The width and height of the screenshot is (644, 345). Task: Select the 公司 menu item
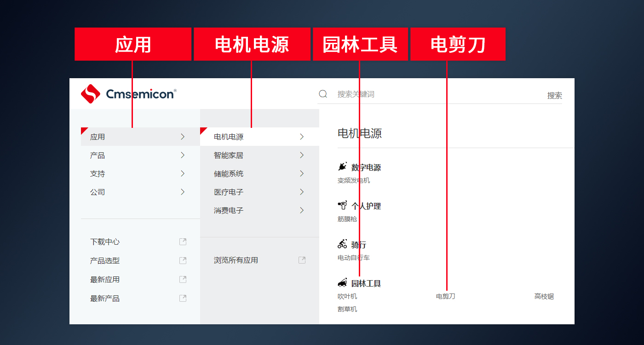click(140, 192)
